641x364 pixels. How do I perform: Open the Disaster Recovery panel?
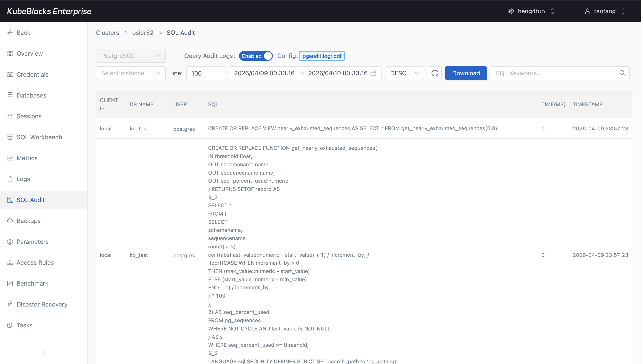(x=42, y=304)
